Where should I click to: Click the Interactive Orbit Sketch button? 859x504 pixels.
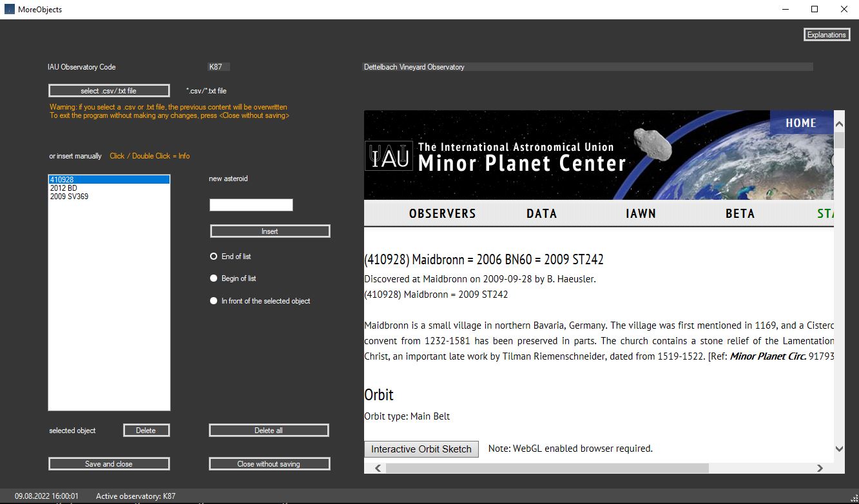pyautogui.click(x=421, y=449)
